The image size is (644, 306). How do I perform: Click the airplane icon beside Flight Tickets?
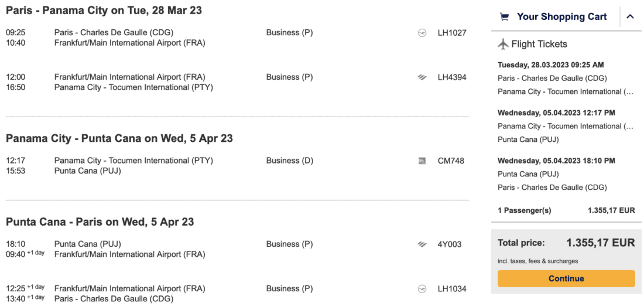(503, 44)
